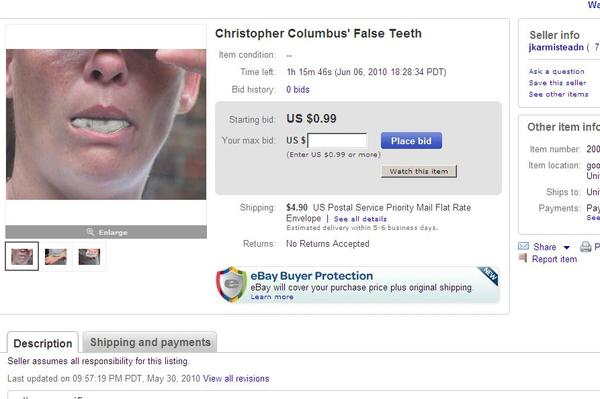Click the Place bid button
The image size is (600, 399).
[x=411, y=141]
